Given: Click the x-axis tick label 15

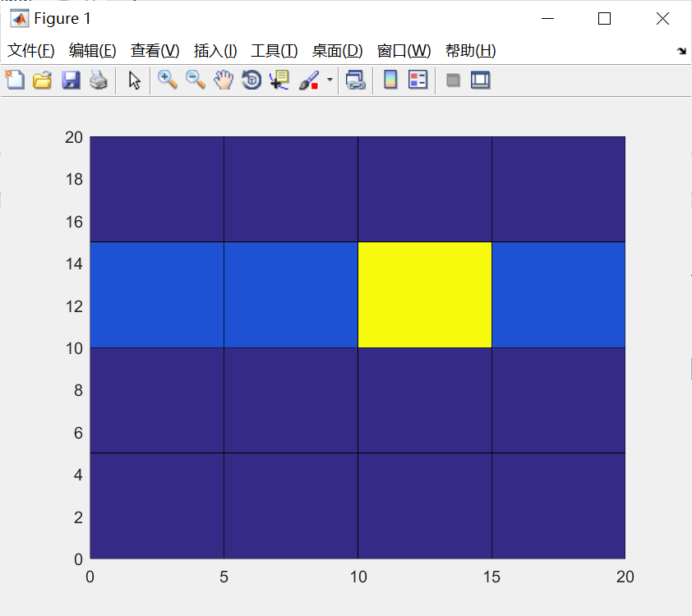Looking at the screenshot, I should (491, 577).
